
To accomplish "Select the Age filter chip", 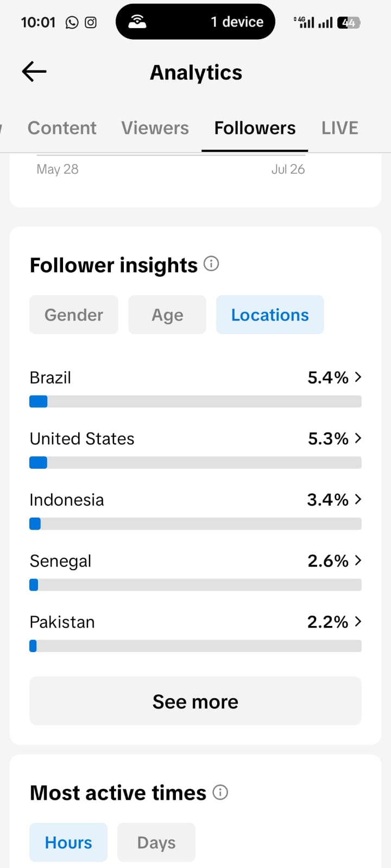I will click(x=167, y=315).
